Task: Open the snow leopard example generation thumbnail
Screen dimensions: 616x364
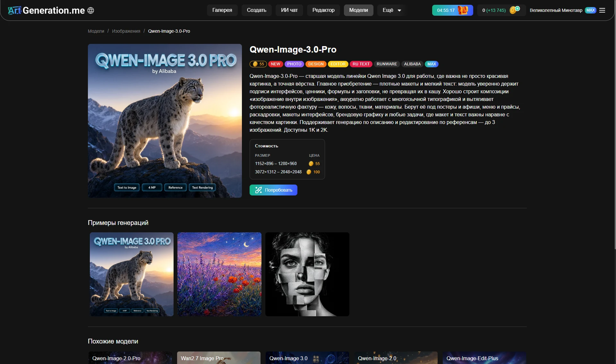Action: [x=132, y=274]
